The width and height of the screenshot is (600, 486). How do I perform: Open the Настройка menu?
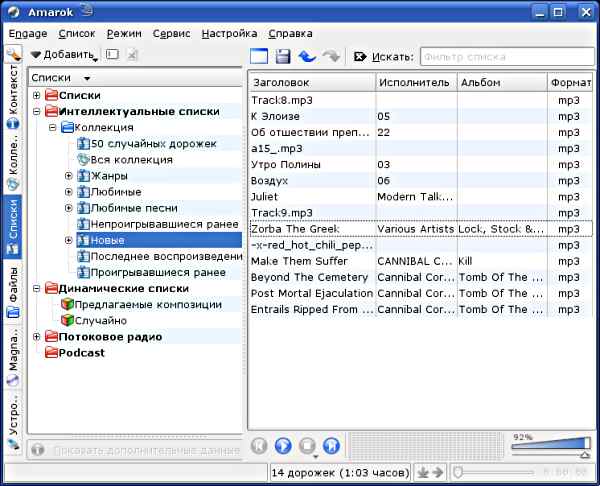(x=229, y=34)
